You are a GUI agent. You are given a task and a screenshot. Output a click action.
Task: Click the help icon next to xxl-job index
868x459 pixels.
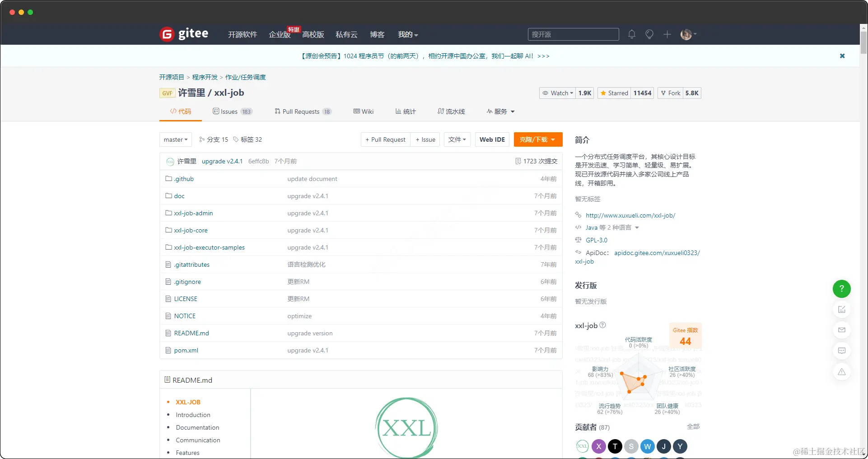pos(603,325)
